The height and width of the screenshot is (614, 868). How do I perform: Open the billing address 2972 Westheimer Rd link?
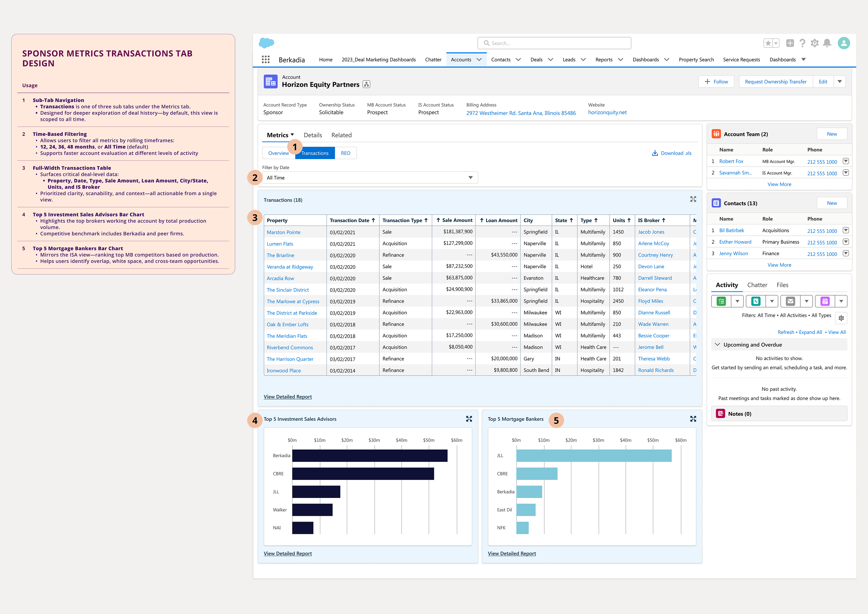pos(521,113)
